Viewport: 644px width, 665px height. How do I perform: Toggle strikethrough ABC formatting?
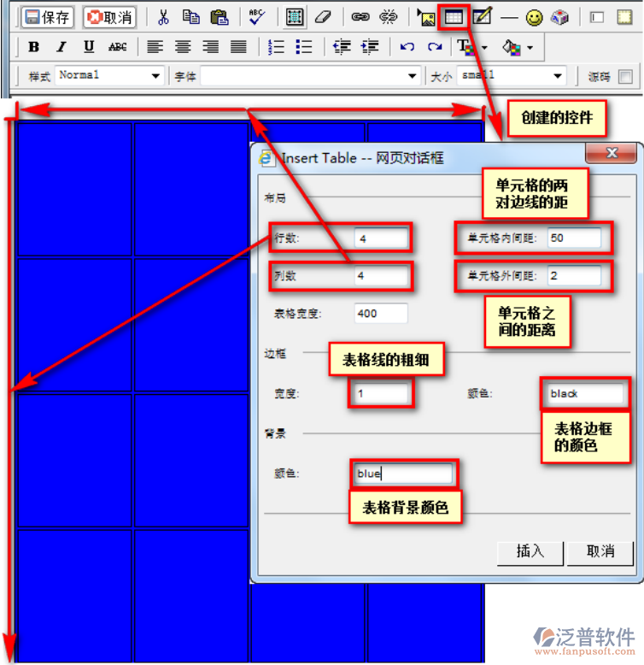pos(117,47)
